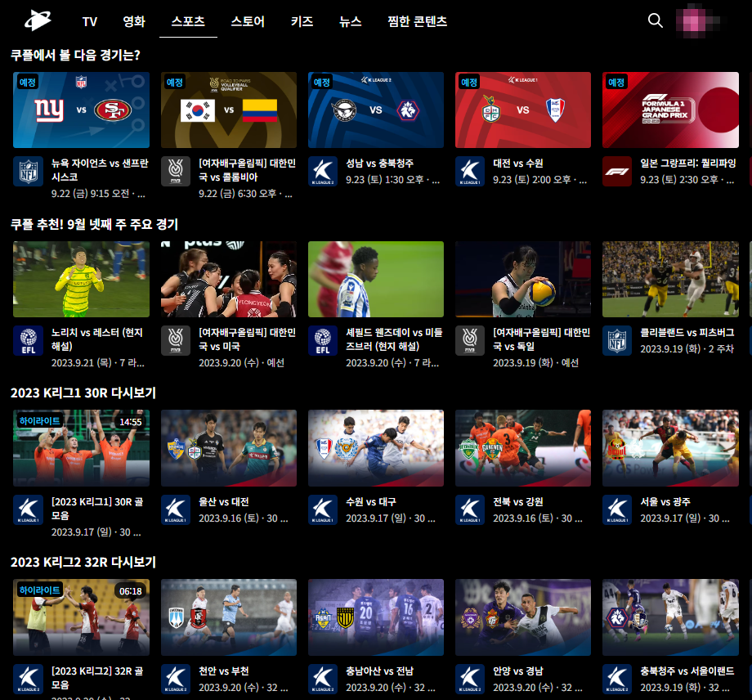The image size is (752, 700).
Task: Click heading 쿠플 추천! 9월 넷째 주 주요 경기
Action: pos(95,224)
